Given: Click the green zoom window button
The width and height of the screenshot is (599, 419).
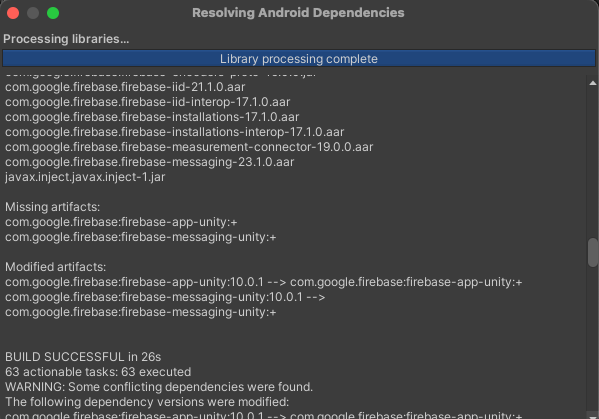Looking at the screenshot, I should 53,13.
